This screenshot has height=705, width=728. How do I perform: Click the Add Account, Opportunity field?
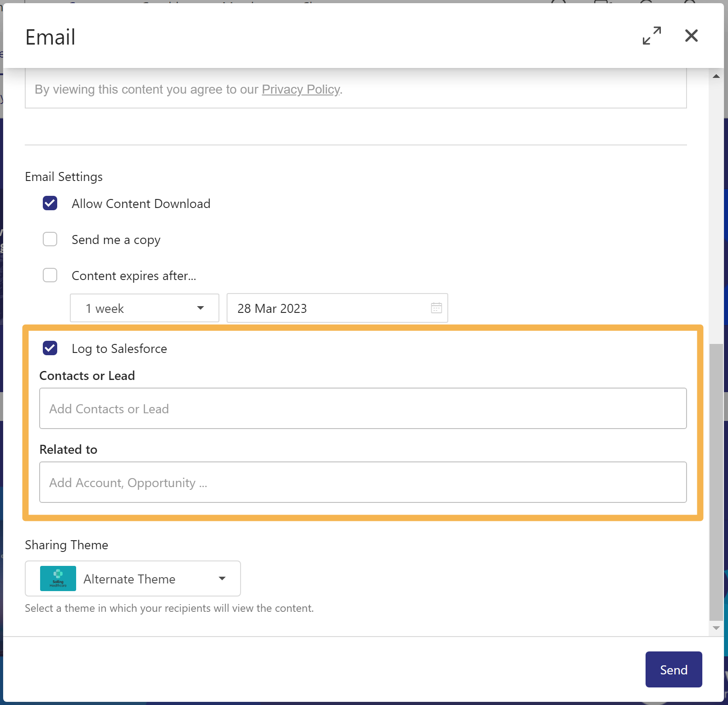click(x=363, y=483)
